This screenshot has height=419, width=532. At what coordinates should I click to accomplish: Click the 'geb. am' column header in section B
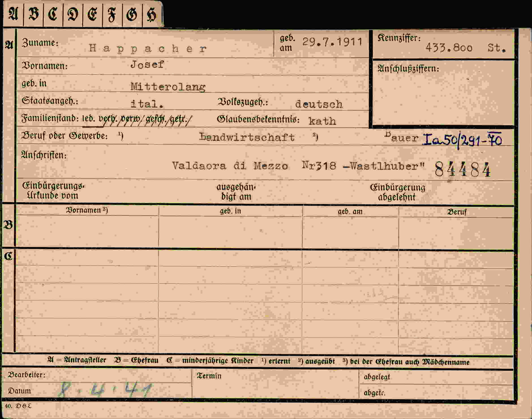350,212
